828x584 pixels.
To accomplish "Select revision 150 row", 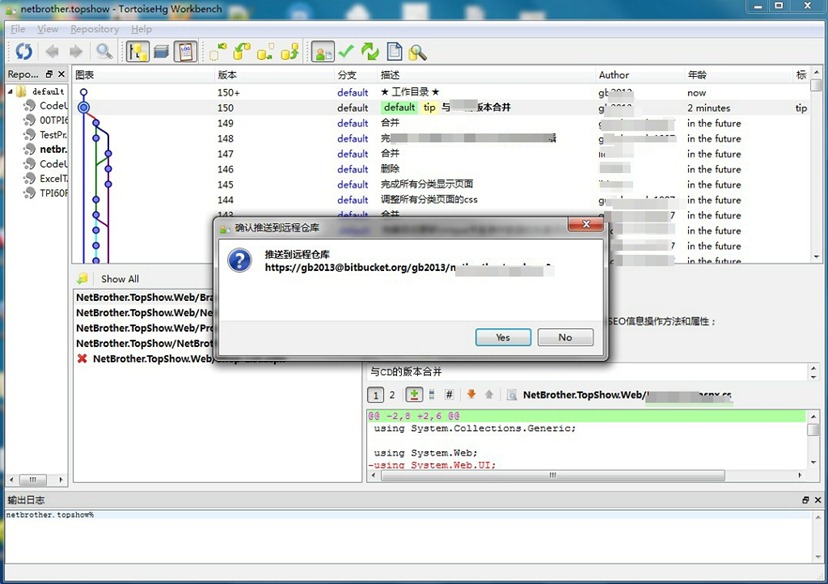I will coord(441,108).
